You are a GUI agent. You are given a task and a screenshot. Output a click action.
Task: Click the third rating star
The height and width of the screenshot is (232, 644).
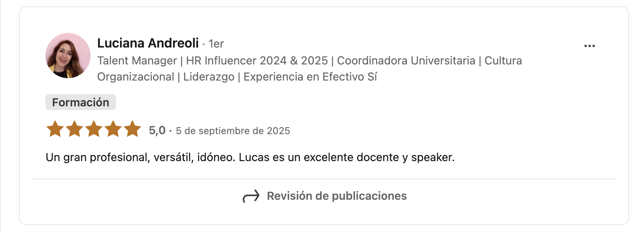94,129
